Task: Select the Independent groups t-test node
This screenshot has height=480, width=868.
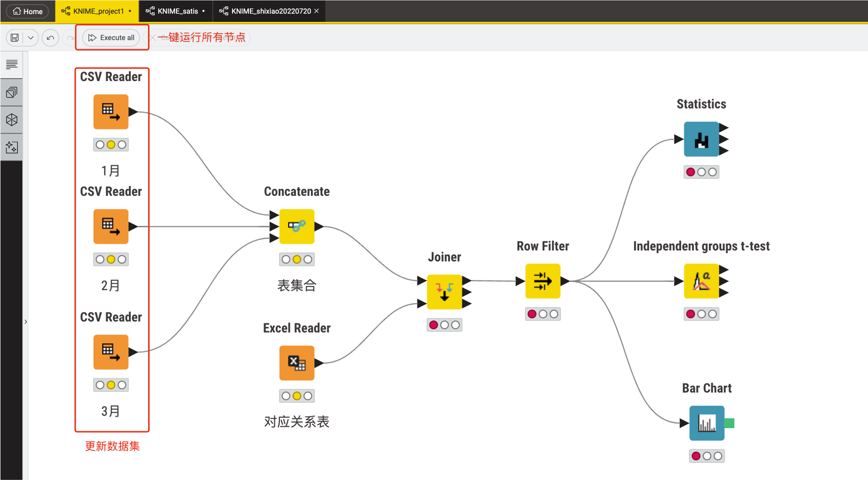Action: [701, 281]
